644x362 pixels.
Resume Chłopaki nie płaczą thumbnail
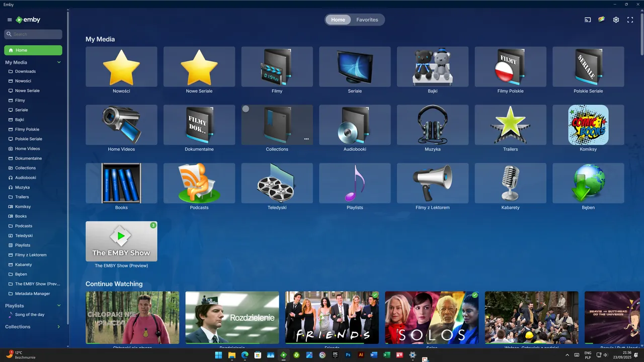tap(132, 318)
